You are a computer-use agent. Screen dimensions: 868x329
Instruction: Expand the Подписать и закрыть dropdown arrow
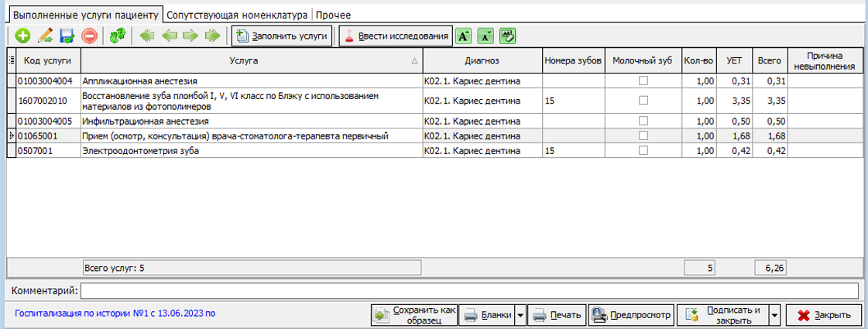774,315
